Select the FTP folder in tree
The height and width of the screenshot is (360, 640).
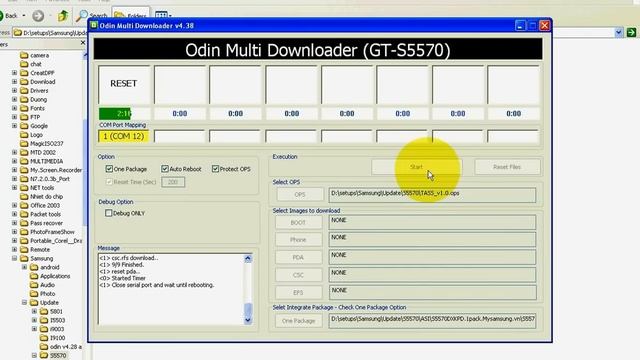point(35,117)
